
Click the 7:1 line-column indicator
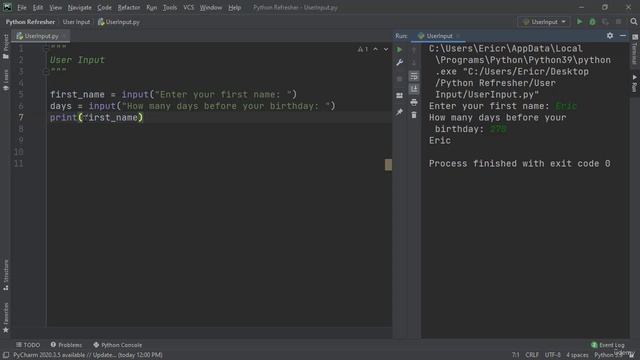tap(516, 355)
